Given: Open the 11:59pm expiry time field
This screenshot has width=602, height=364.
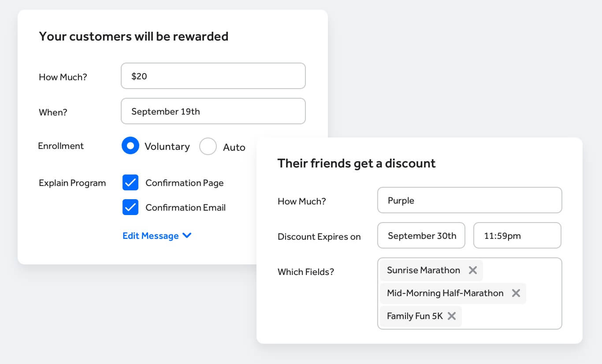Looking at the screenshot, I should [x=517, y=236].
